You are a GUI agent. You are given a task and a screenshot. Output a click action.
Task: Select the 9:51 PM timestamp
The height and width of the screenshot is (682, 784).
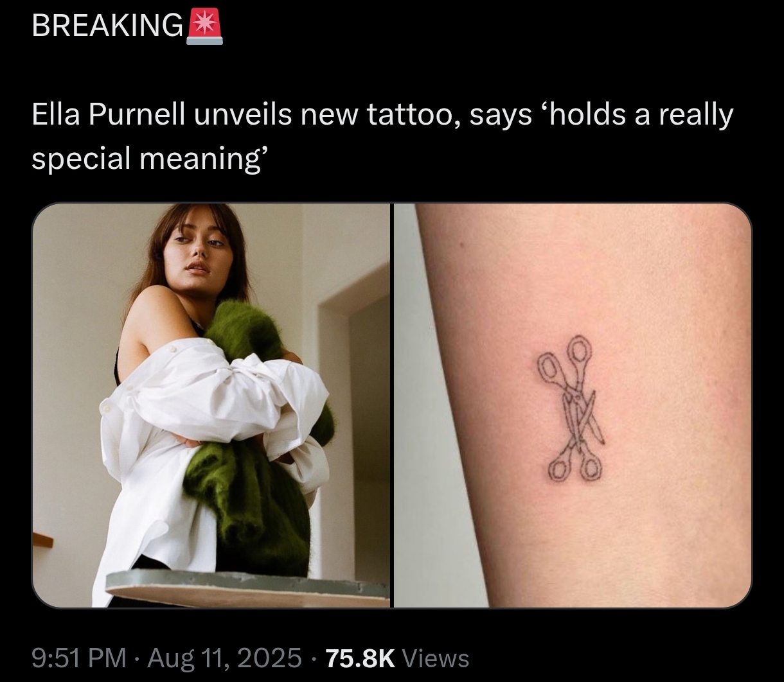pyautogui.click(x=79, y=658)
